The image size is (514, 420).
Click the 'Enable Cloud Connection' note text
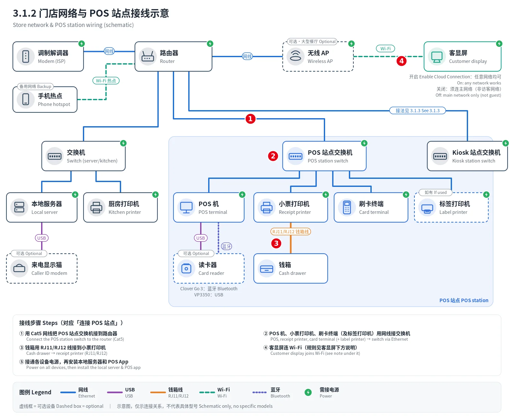455,77
